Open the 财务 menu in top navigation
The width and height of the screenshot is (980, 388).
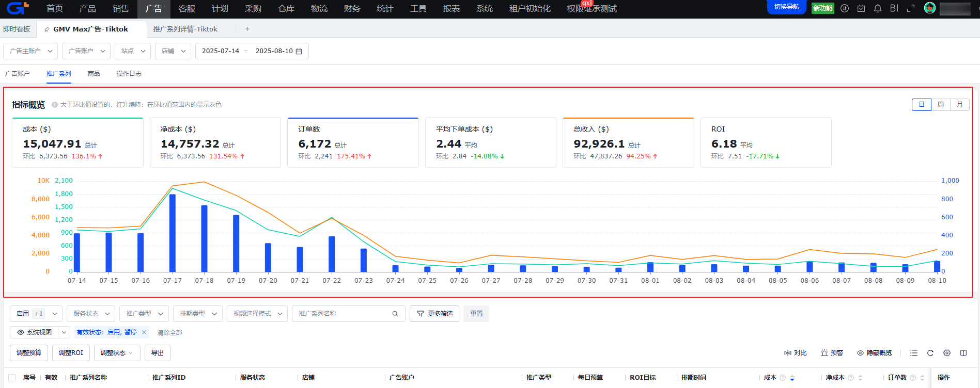click(352, 9)
